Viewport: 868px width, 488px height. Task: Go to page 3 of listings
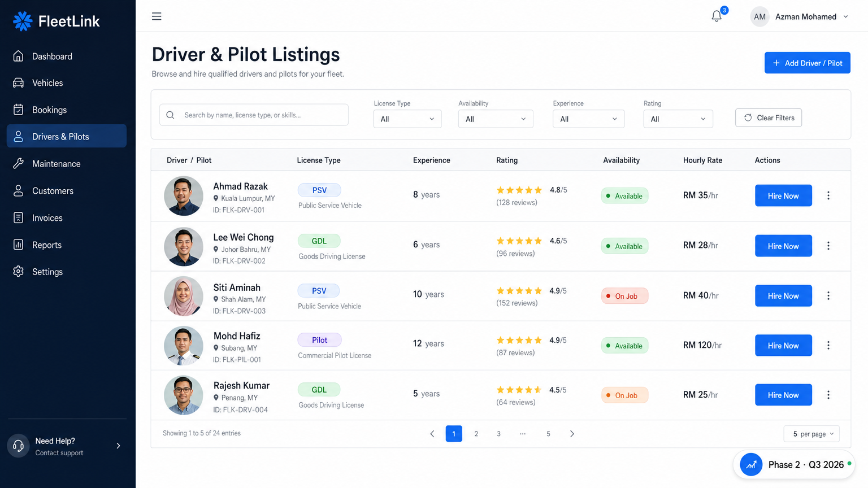point(498,433)
